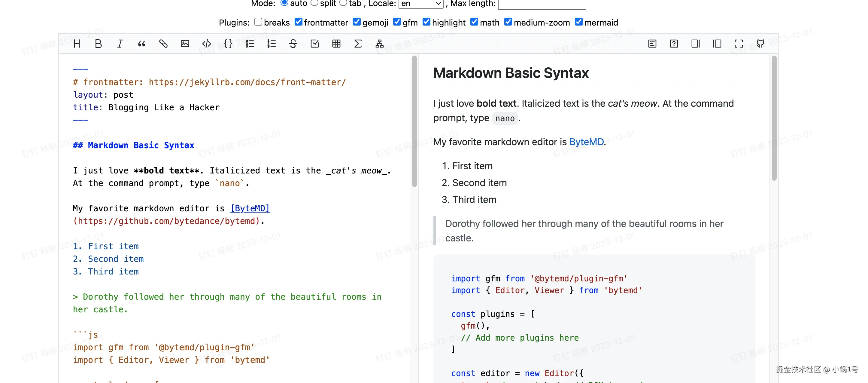
Task: Click the editor pane vertical scrollbar
Action: tap(414, 121)
